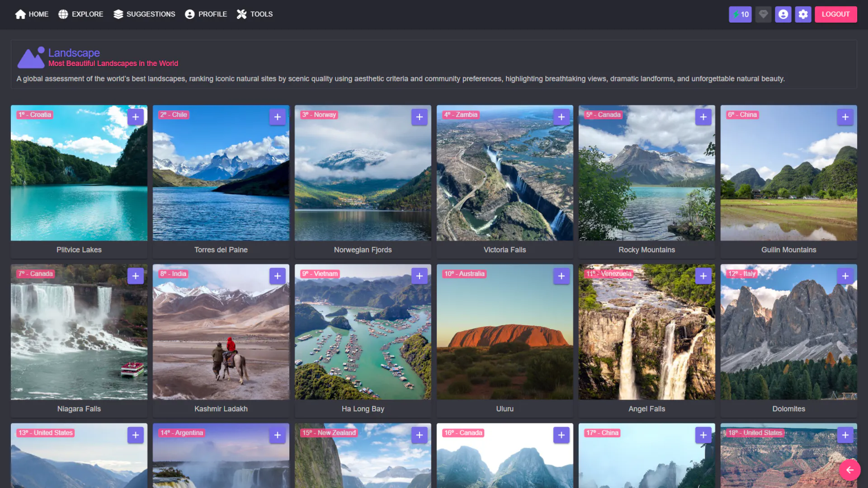Click the Ha Long Bay card title
This screenshot has width=868, height=488.
(x=363, y=409)
